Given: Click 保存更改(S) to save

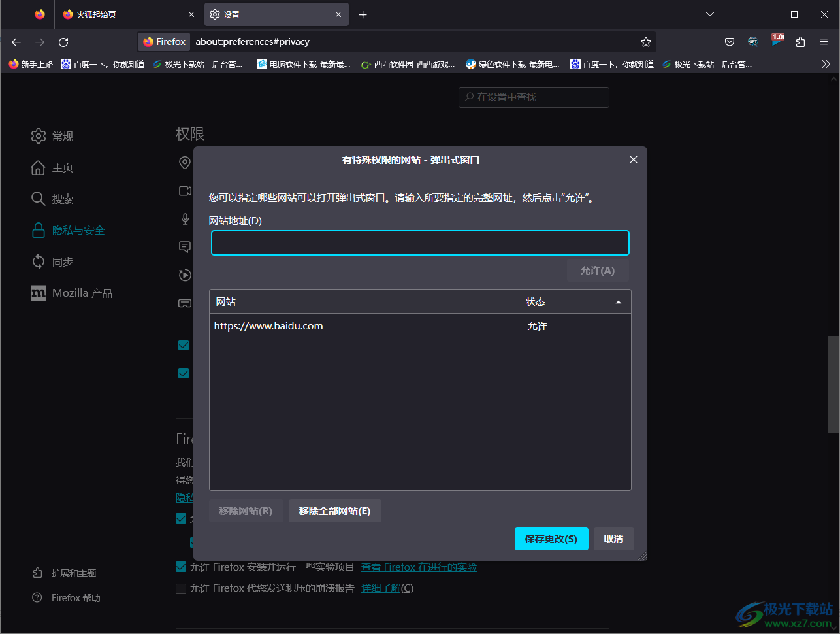Looking at the screenshot, I should [551, 539].
